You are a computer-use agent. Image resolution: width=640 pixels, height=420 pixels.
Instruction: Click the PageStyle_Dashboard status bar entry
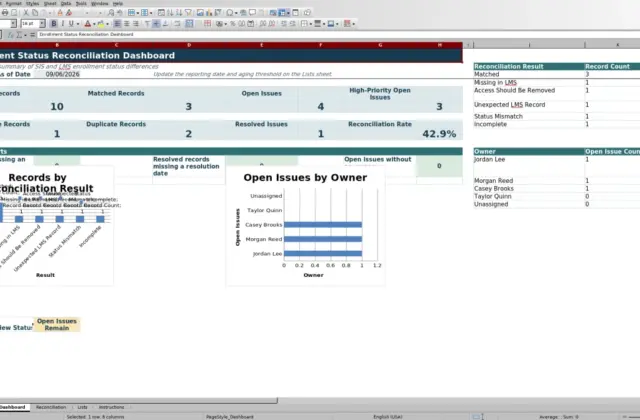(x=230, y=417)
